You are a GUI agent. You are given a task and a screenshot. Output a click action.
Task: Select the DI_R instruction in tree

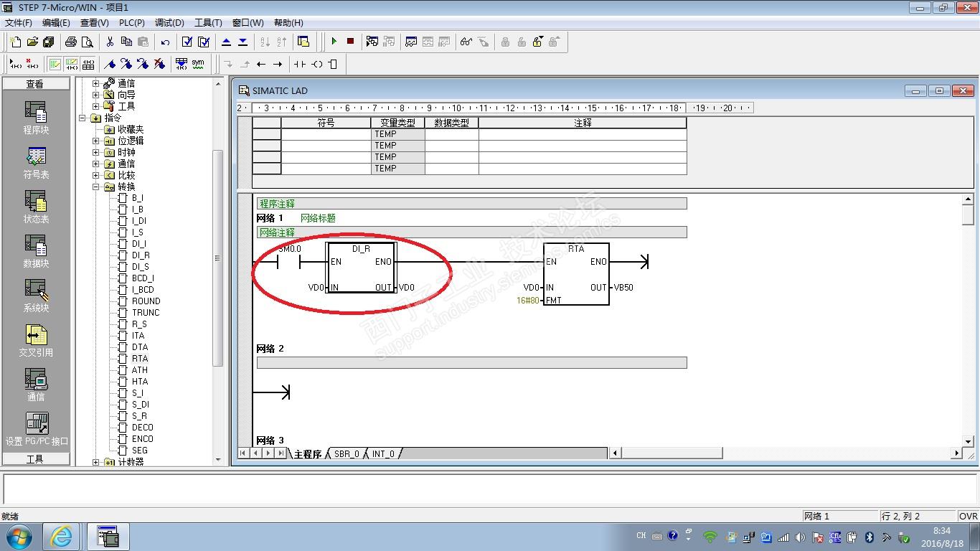pos(141,255)
